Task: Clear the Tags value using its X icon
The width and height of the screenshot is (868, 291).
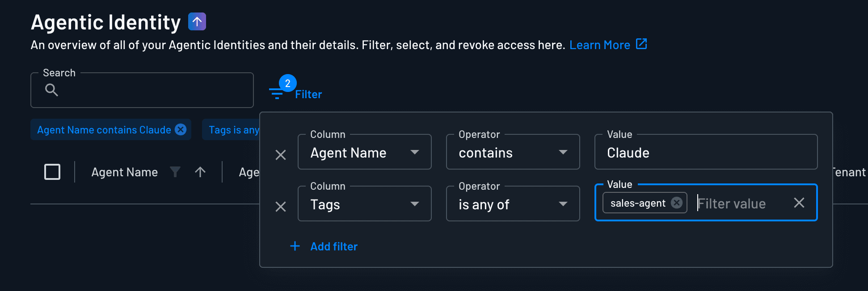Action: point(799,203)
